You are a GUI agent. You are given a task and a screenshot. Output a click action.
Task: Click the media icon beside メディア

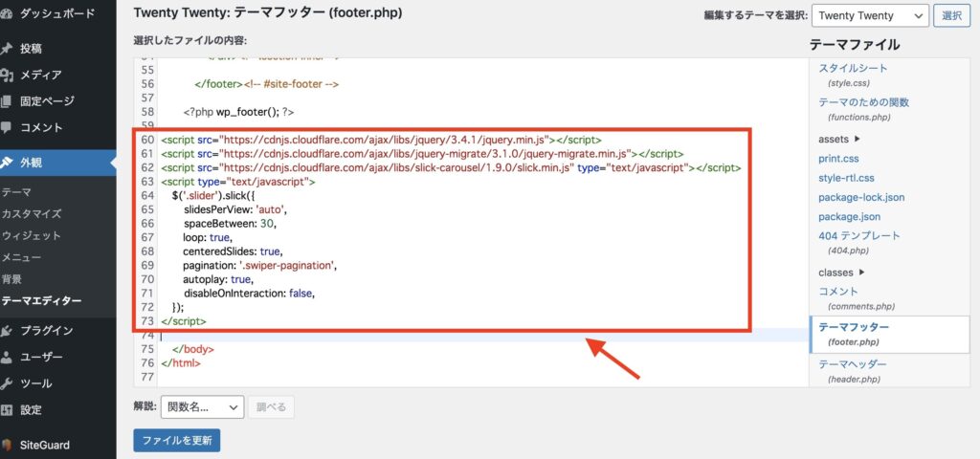tap(7, 75)
